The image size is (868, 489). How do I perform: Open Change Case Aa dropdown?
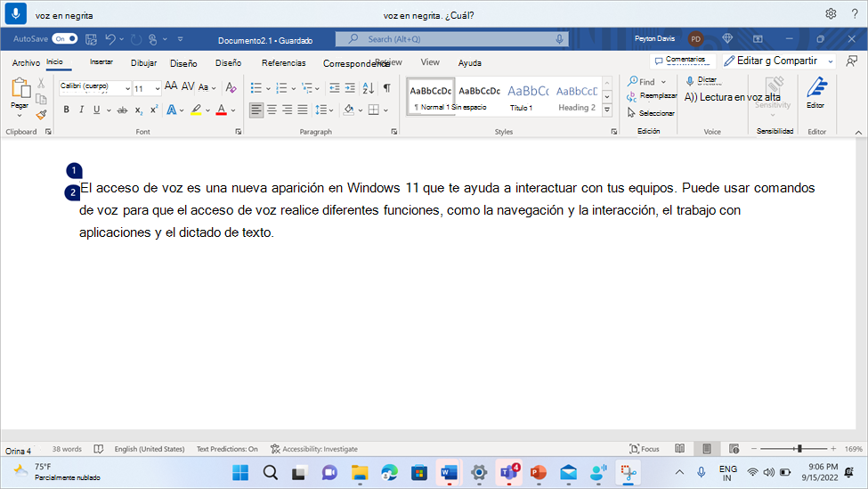207,87
